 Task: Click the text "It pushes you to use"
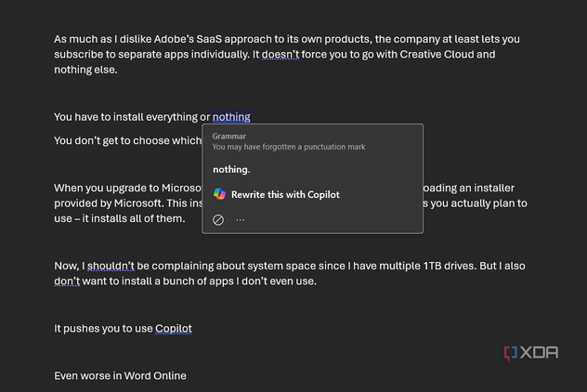(103, 328)
